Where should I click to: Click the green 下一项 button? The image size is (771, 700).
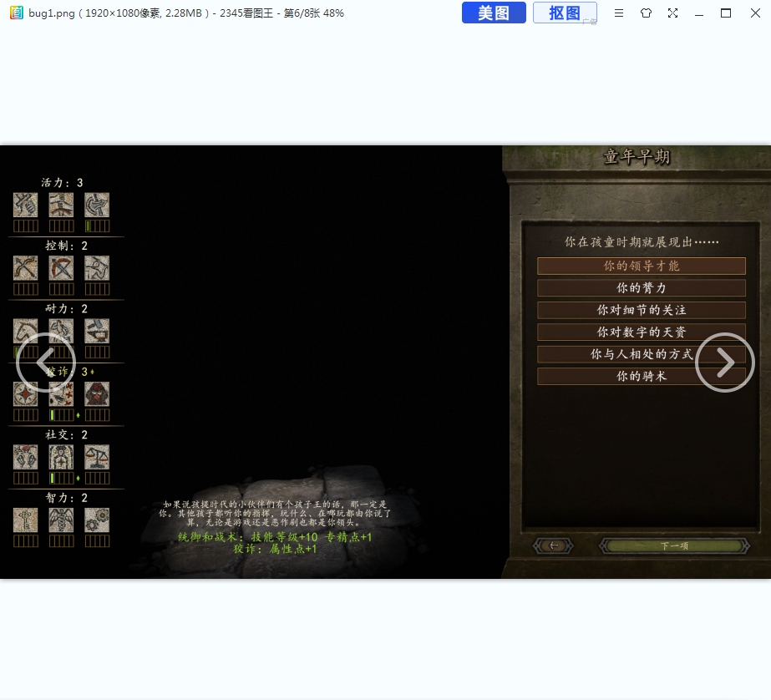pos(674,545)
